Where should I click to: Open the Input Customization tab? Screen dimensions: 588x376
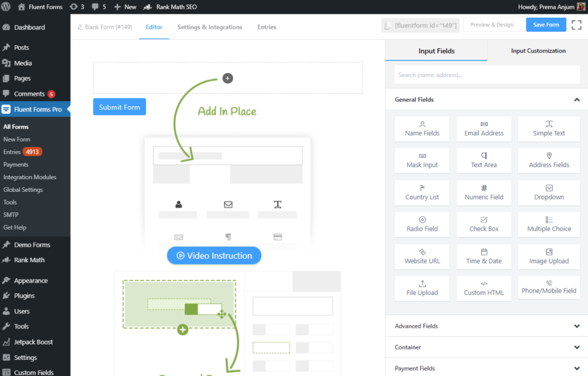pos(538,51)
